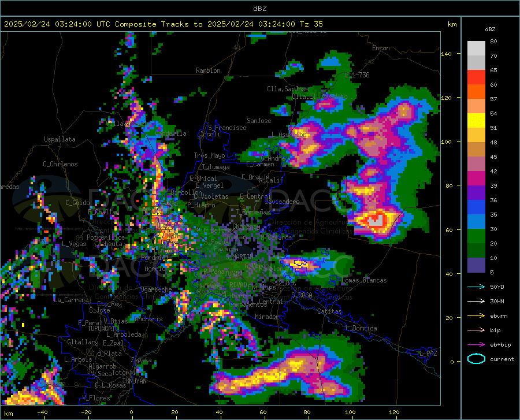Select the red 60 dBZ color swatch
Viewport: 520px width, 420px height.
pyautogui.click(x=476, y=77)
